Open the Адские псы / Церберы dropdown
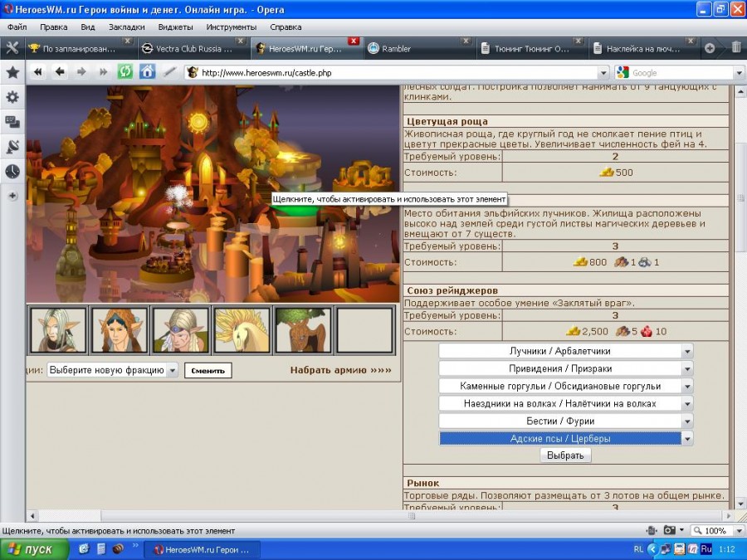 pyautogui.click(x=565, y=439)
